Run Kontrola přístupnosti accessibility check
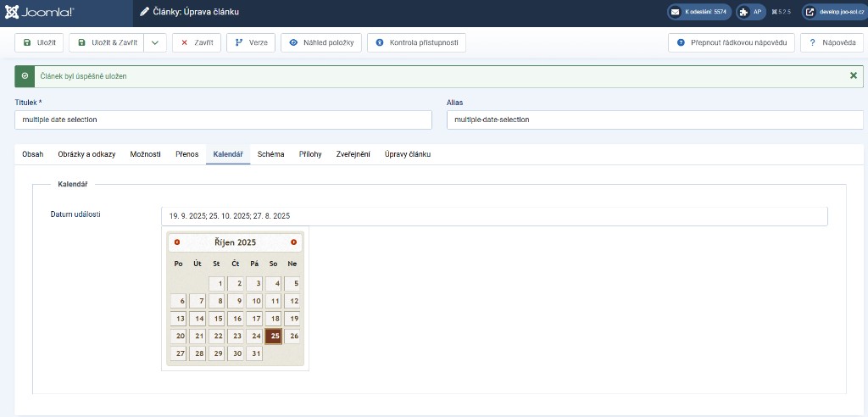Image resolution: width=868 pixels, height=417 pixels. pyautogui.click(x=416, y=43)
